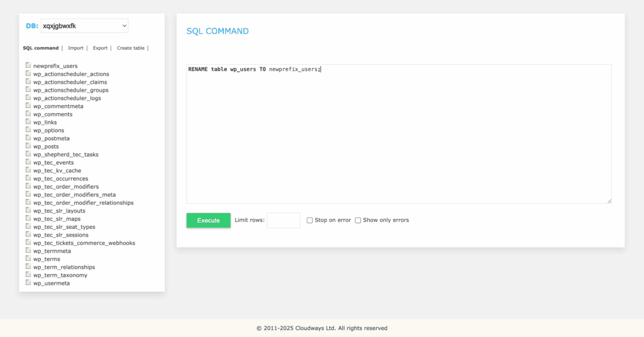
Task: Click table icon beside wp_terms
Action: coord(28,258)
